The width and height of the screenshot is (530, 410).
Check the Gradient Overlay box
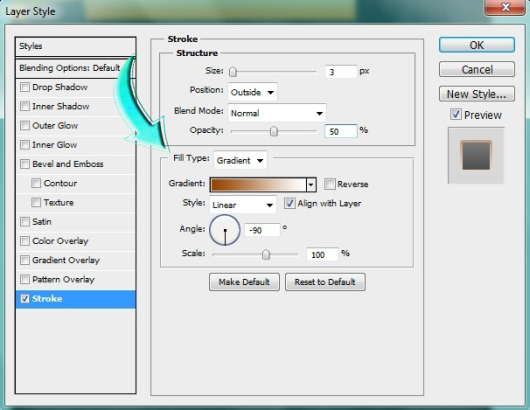[x=25, y=260]
